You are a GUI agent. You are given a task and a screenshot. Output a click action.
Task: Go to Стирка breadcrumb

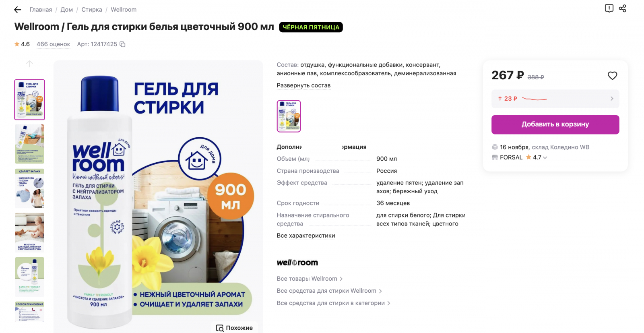click(92, 10)
